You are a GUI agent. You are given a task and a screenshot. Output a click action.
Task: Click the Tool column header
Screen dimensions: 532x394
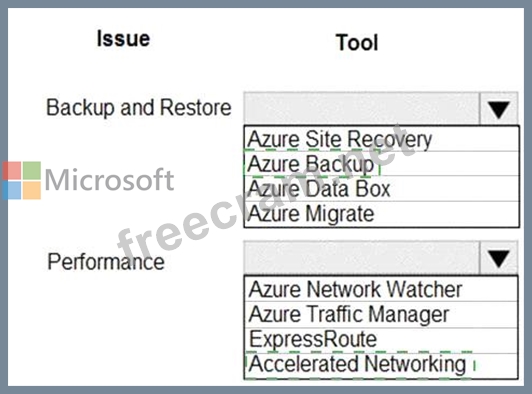click(357, 42)
